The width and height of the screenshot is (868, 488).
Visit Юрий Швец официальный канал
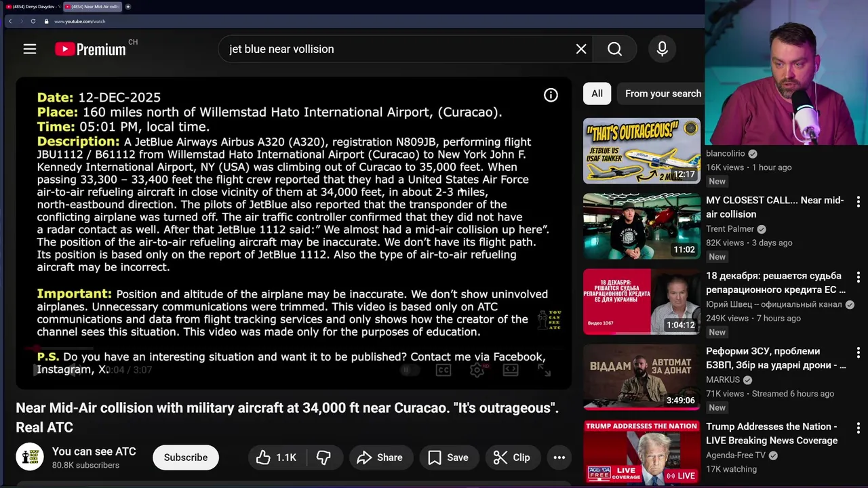pyautogui.click(x=774, y=304)
